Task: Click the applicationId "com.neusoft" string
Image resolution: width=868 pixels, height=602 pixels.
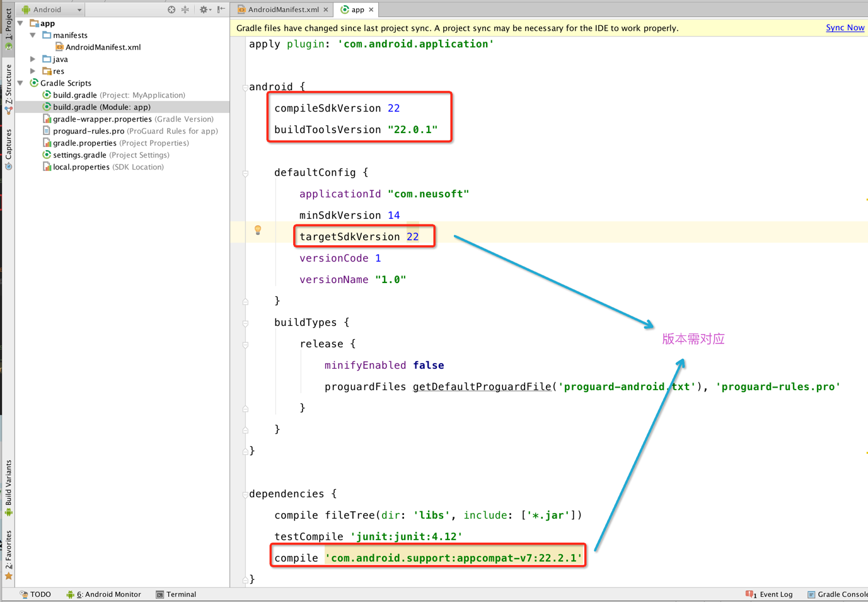Action: point(429,194)
